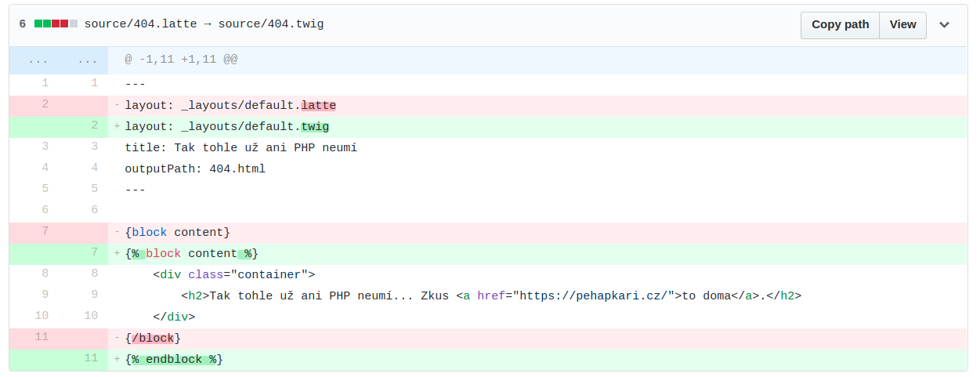This screenshot has width=980, height=377.
Task: Click the highlighted word latte in removed line
Action: pyautogui.click(x=318, y=105)
